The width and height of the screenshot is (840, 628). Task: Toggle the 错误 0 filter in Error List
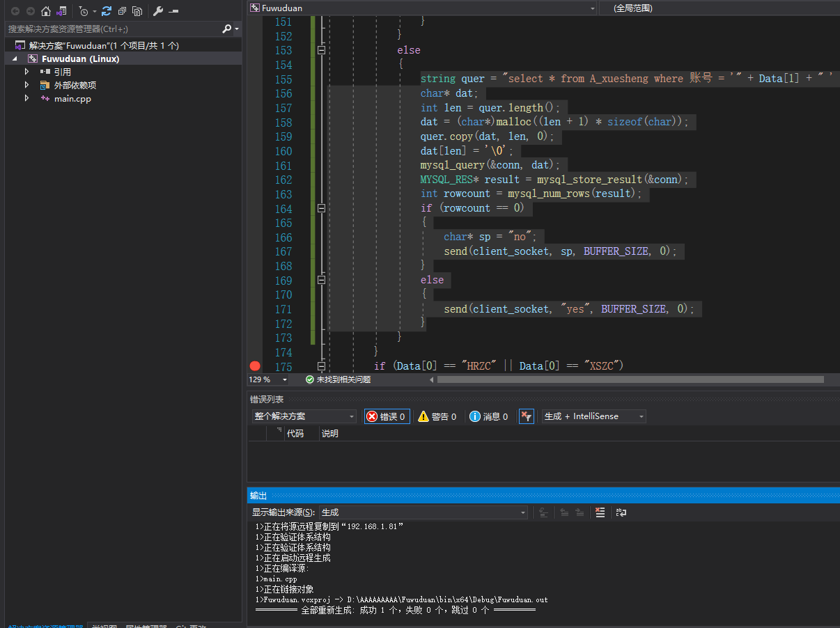click(x=387, y=416)
